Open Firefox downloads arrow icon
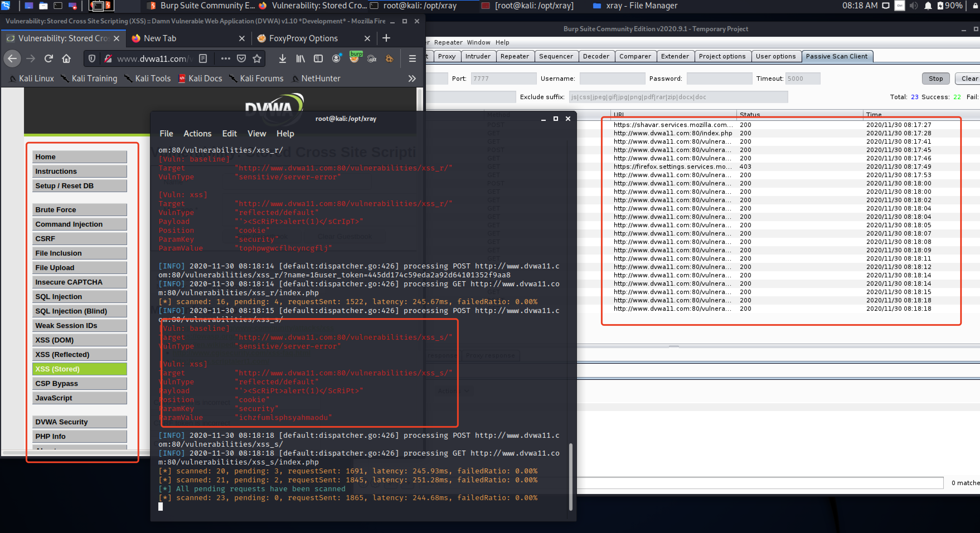This screenshot has height=533, width=980. (x=282, y=58)
